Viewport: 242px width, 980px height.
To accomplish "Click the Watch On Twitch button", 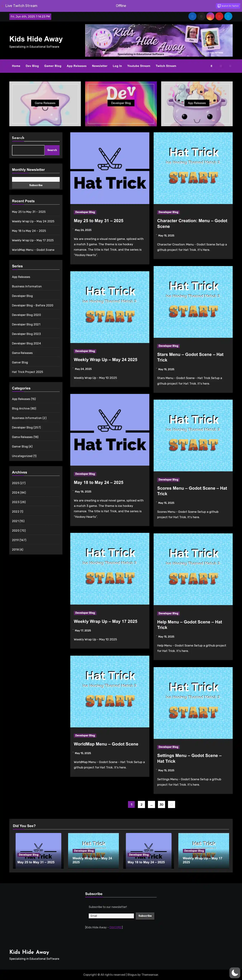I will click(x=228, y=6).
